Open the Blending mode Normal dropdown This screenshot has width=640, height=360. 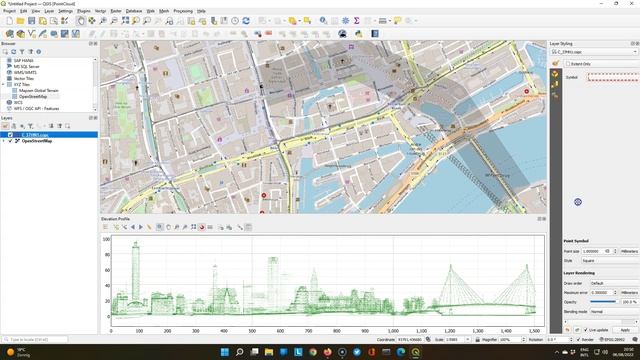615,312
